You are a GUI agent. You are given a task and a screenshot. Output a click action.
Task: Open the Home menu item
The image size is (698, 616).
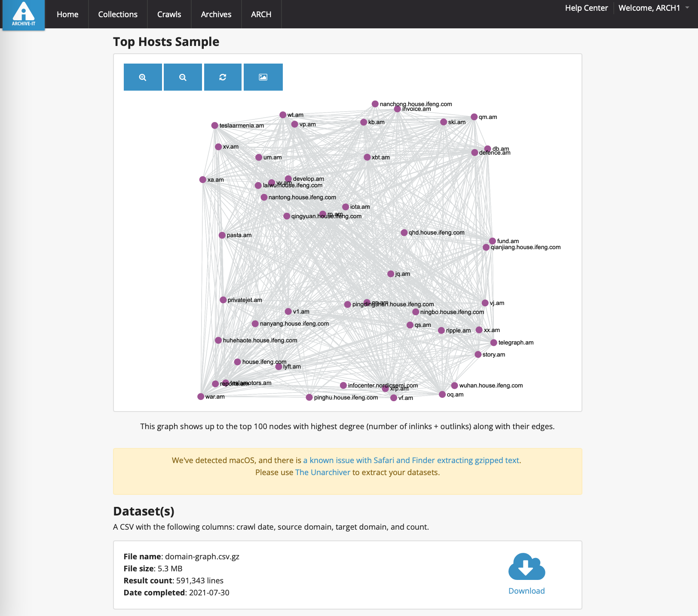[67, 15]
